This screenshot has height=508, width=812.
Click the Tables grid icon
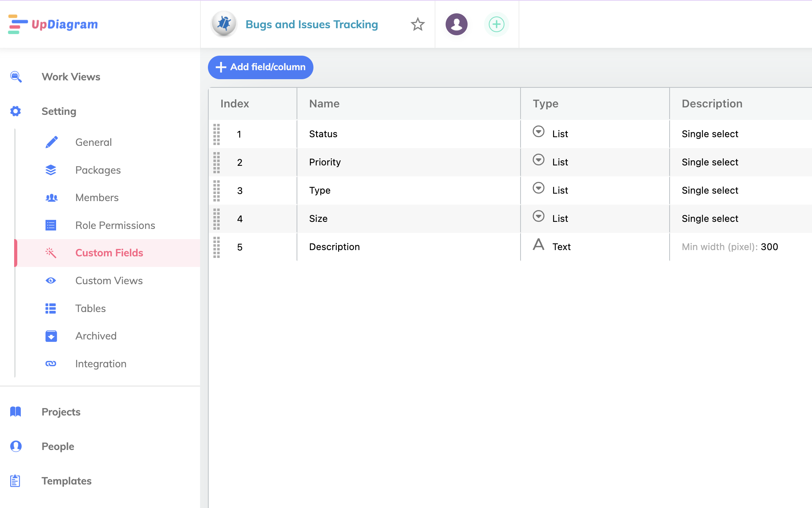tap(51, 308)
